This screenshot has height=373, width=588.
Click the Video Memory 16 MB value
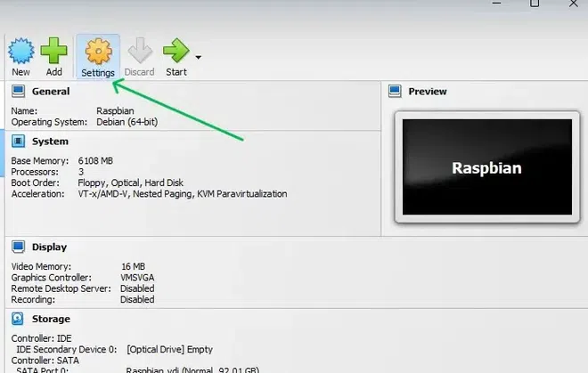[135, 266]
